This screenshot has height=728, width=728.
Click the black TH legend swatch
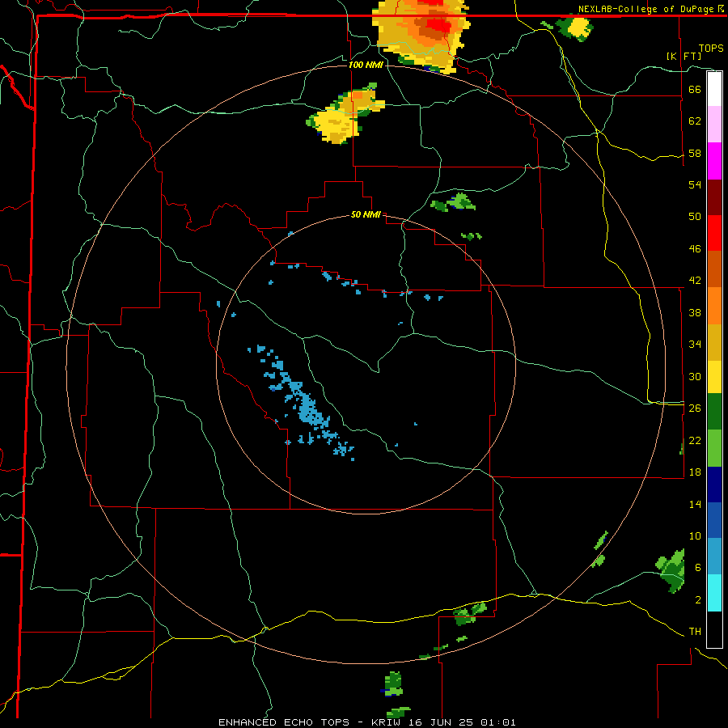coord(714,629)
